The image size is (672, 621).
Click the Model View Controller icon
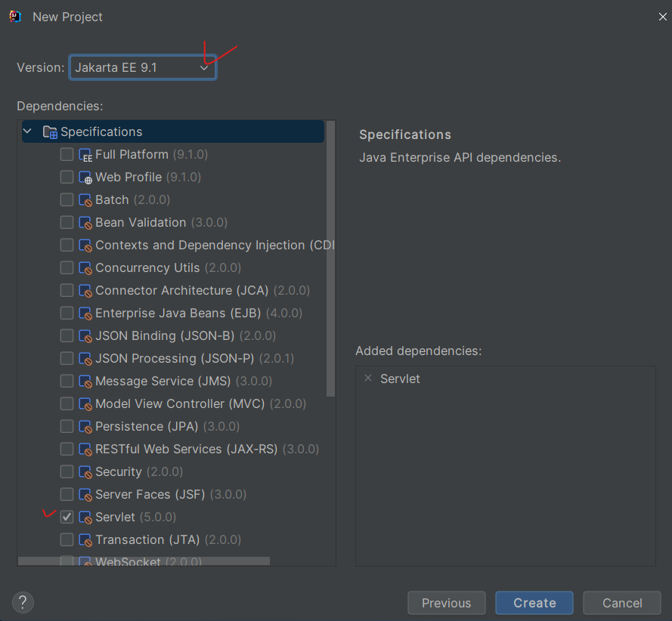coord(85,404)
